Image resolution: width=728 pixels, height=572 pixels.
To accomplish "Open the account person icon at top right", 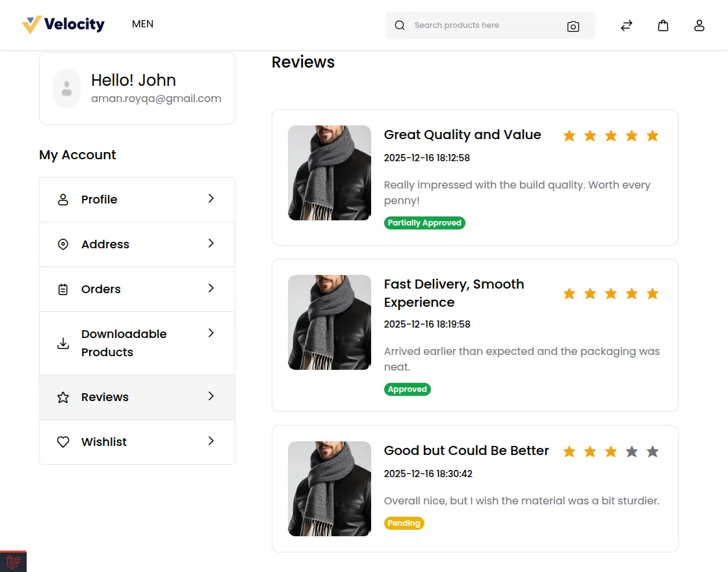I will tap(699, 25).
